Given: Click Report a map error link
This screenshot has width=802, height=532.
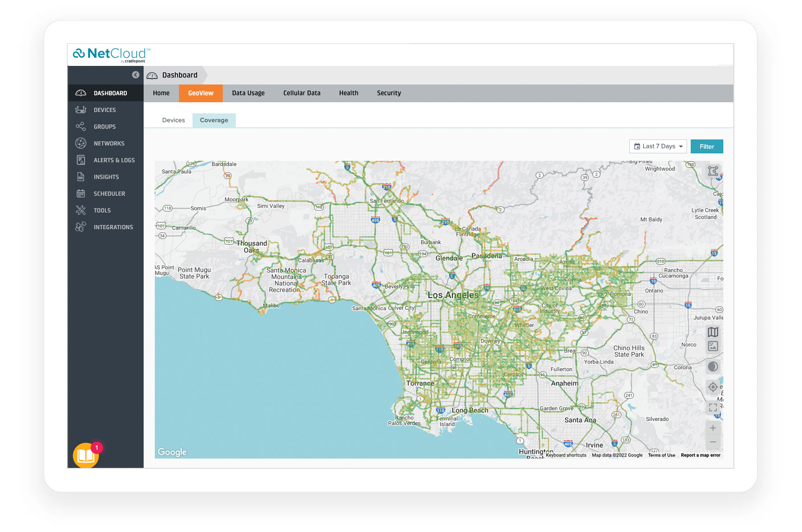Looking at the screenshot, I should coord(700,455).
